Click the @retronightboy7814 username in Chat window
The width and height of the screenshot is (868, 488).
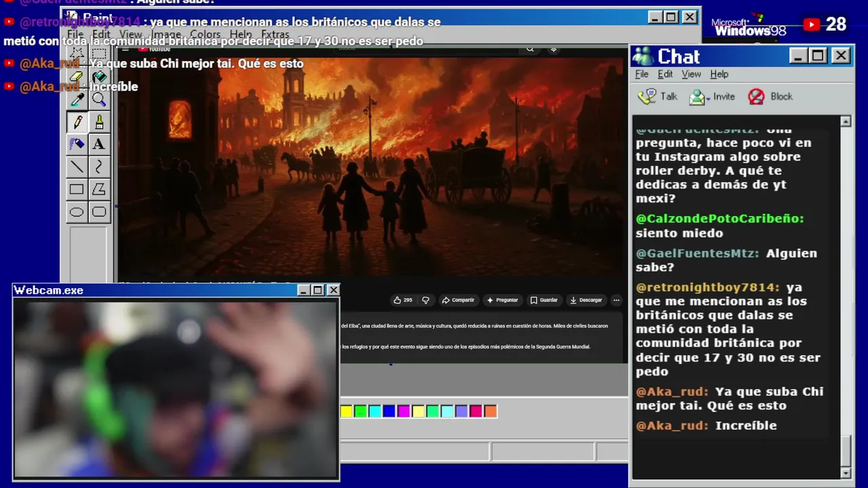coord(708,287)
